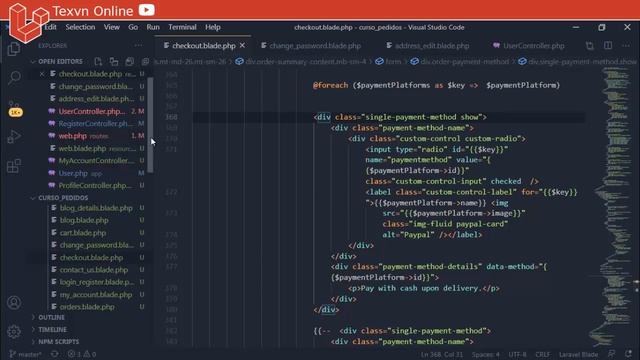The width and height of the screenshot is (640, 360).
Task: Open the Selection menu
Action: pos(80,27)
